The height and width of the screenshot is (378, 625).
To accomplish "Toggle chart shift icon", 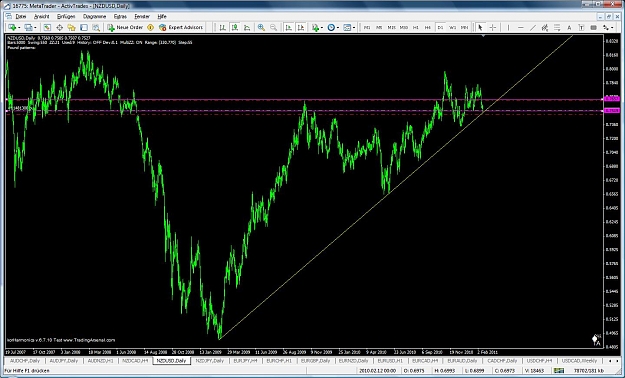I will tap(301, 28).
